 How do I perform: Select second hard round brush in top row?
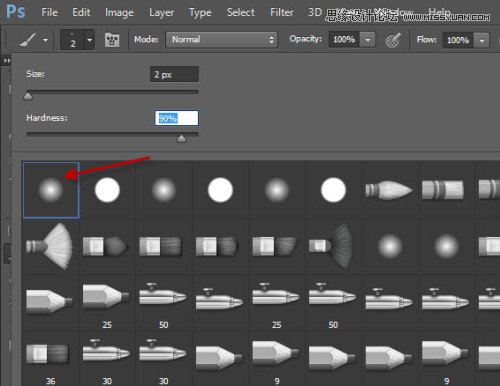220,190
